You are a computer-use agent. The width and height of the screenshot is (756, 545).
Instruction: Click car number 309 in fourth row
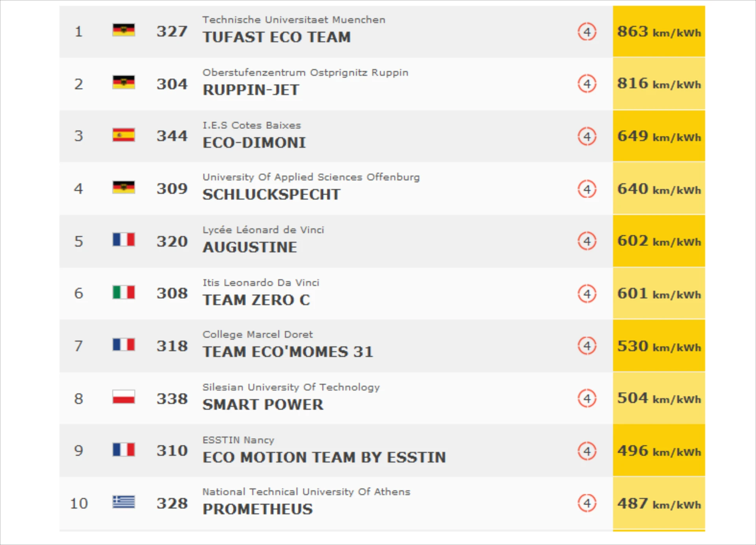[172, 188]
